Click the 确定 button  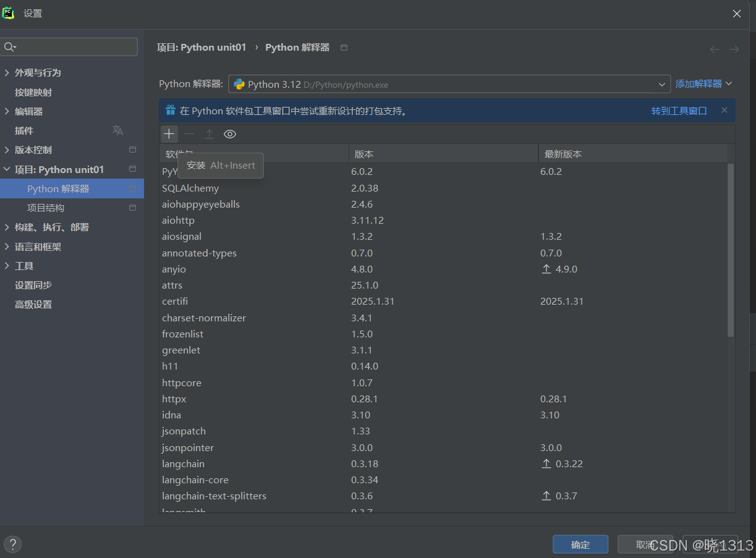[580, 544]
